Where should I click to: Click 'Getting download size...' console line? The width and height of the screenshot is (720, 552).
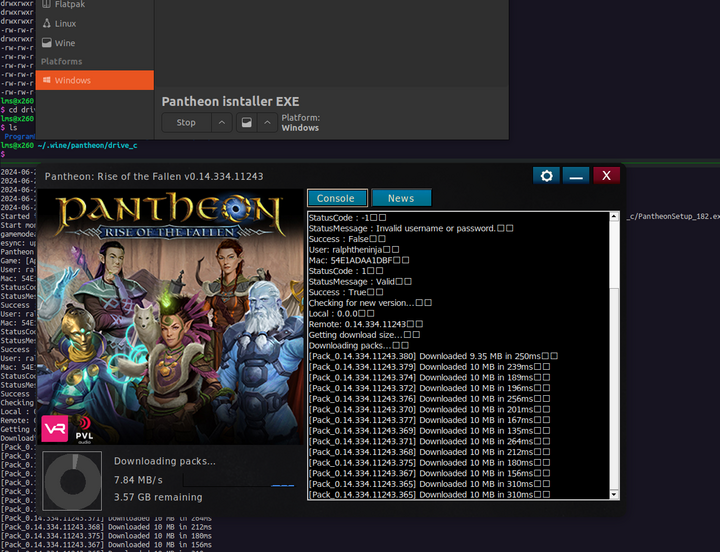364,335
